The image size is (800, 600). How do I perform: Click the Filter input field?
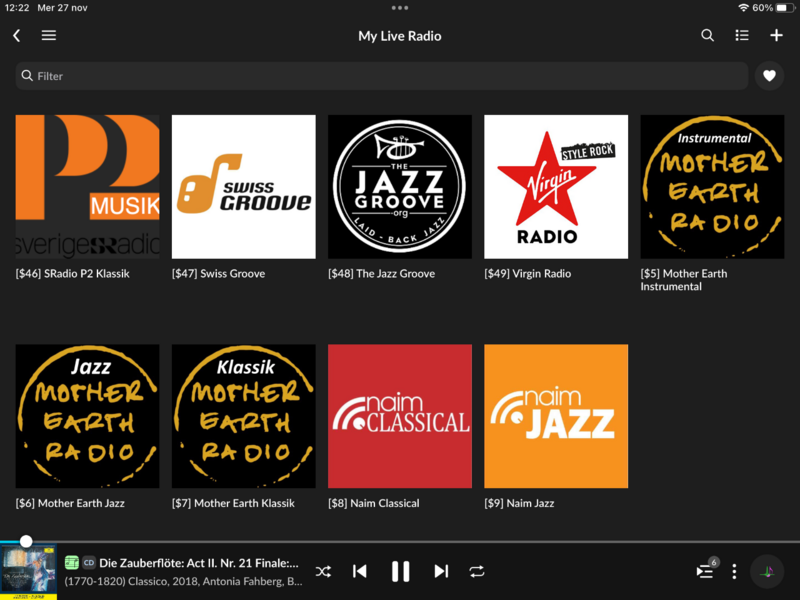pos(380,76)
